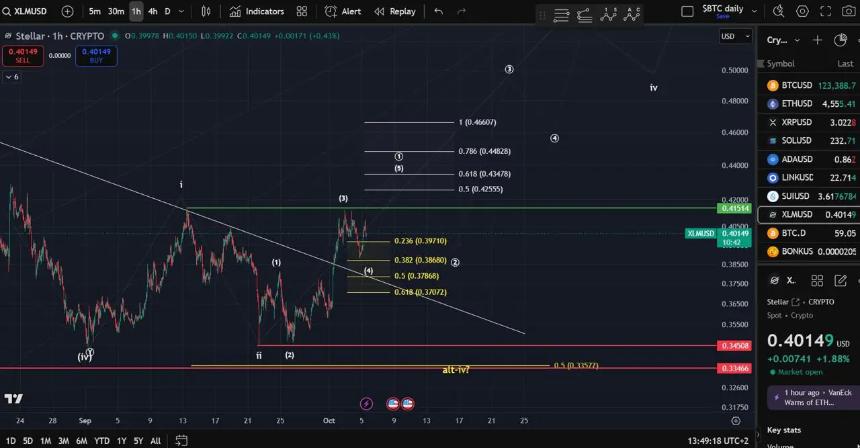Switch to the 3M date range
This screenshot has height=448, width=860.
[x=64, y=441]
